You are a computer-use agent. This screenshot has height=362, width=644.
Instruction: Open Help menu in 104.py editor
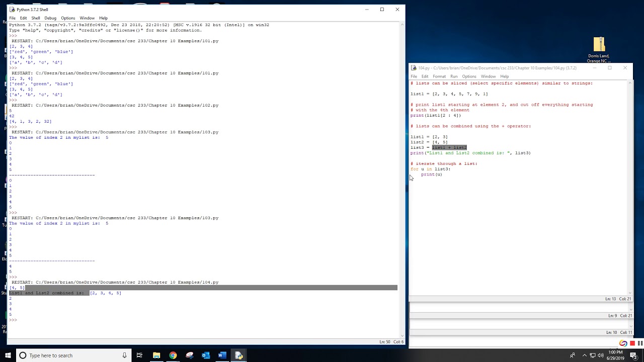click(x=504, y=76)
